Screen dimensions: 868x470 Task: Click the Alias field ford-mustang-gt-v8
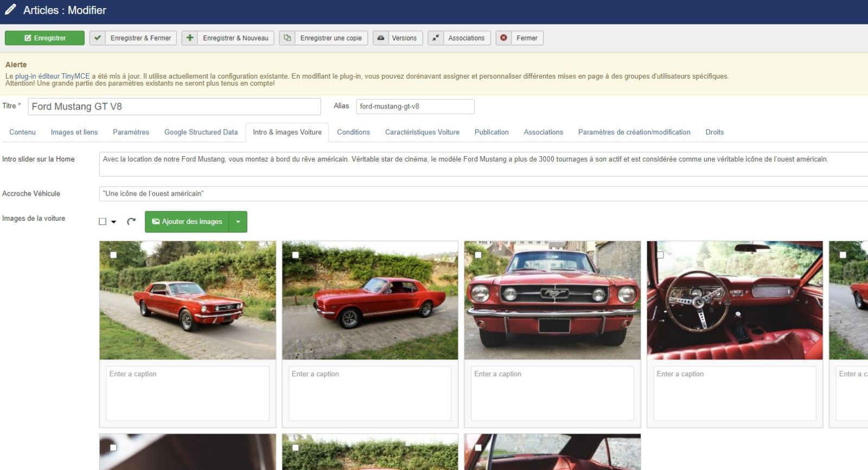point(415,107)
